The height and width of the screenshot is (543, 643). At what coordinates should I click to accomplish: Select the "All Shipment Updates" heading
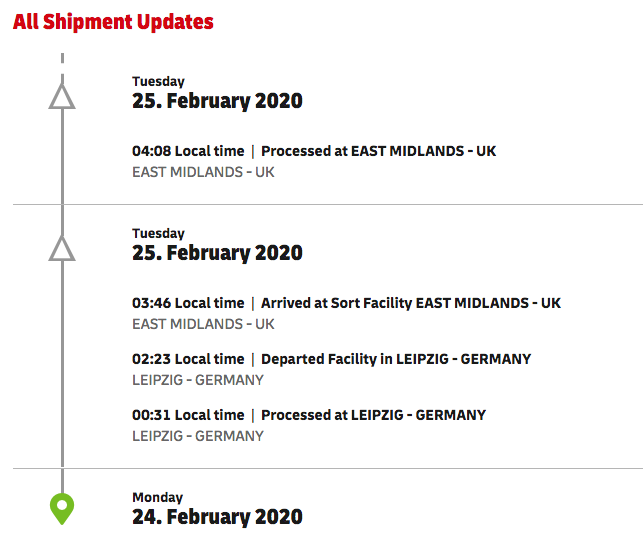click(x=113, y=21)
